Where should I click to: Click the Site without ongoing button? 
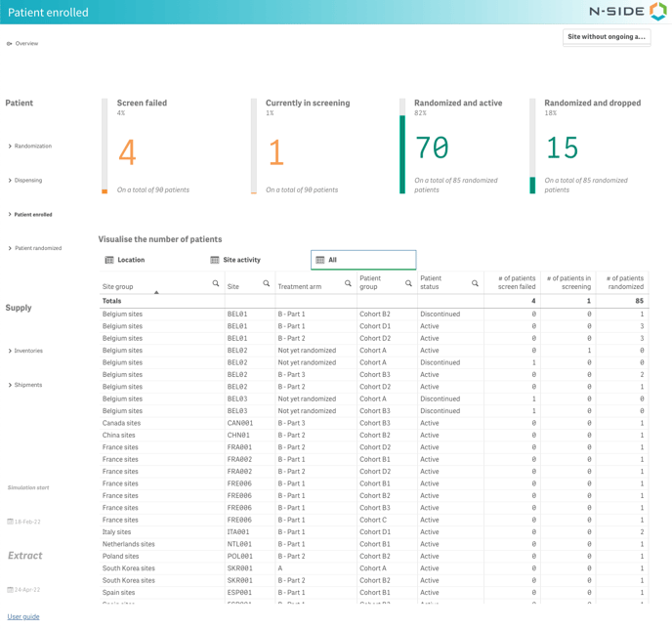tap(607, 37)
